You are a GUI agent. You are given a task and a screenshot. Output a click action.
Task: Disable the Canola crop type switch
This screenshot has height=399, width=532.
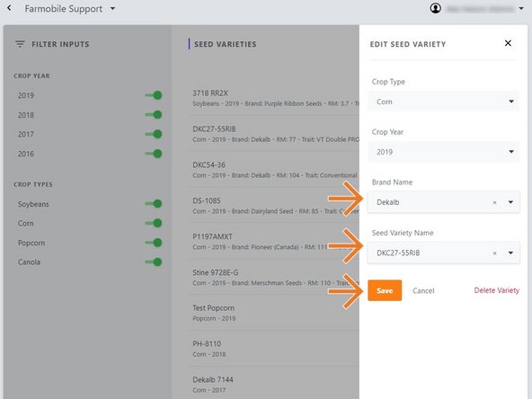(154, 262)
